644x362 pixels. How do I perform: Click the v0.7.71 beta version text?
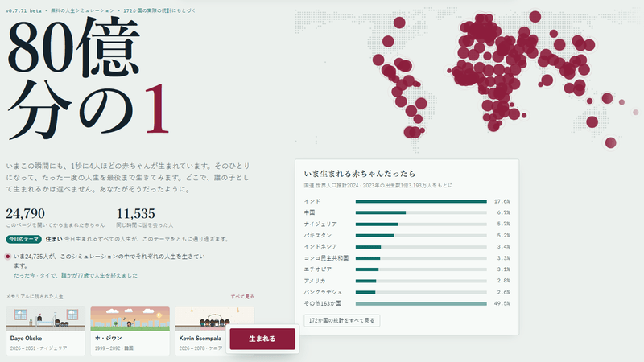(23, 10)
